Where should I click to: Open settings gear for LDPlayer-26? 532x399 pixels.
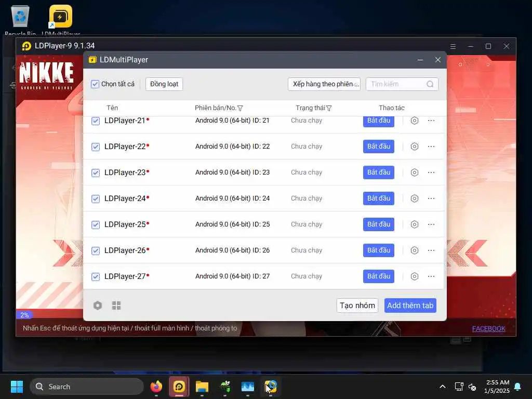tap(414, 250)
